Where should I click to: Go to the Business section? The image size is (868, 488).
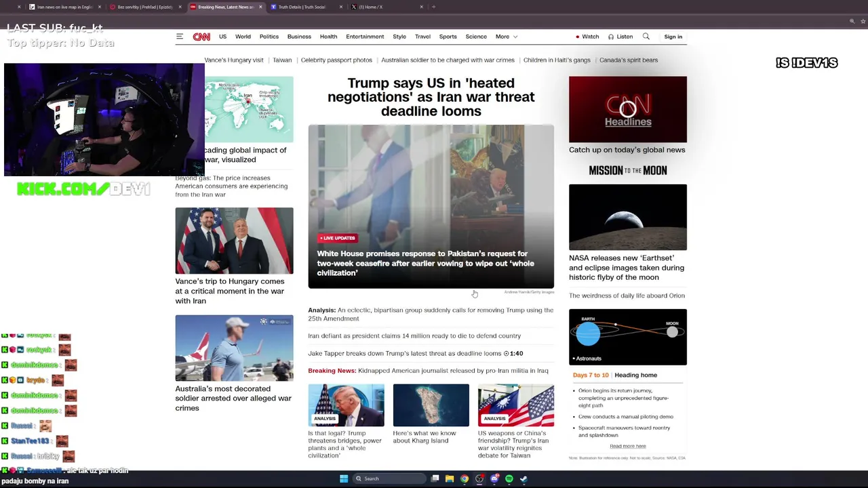pos(299,37)
